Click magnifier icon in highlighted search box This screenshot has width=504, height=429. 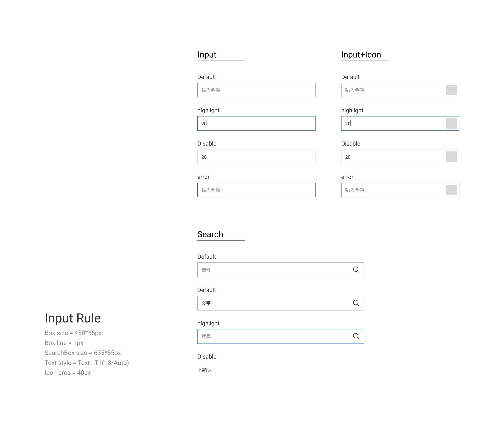(x=356, y=336)
